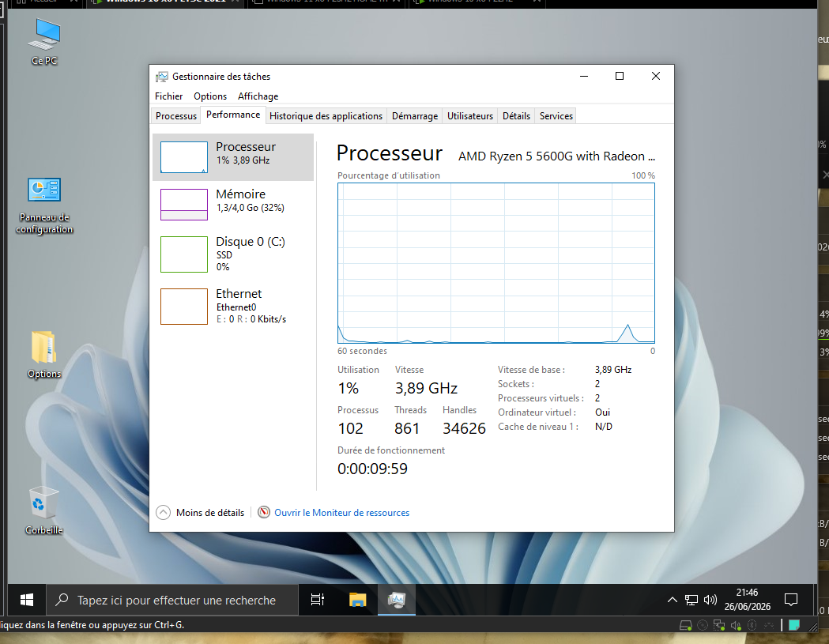The width and height of the screenshot is (829, 644).
Task: Click the Task View taskbar button
Action: tap(317, 600)
